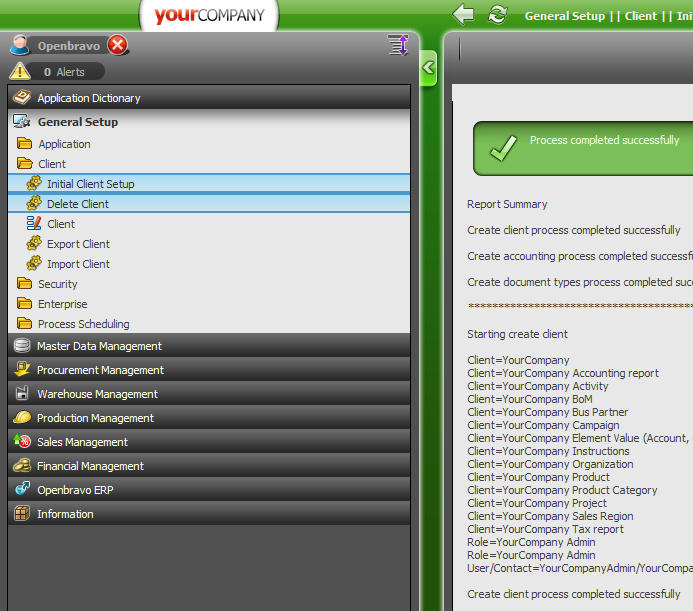
Task: Click 'Client=YourCompany Tax report' line
Action: (x=545, y=529)
